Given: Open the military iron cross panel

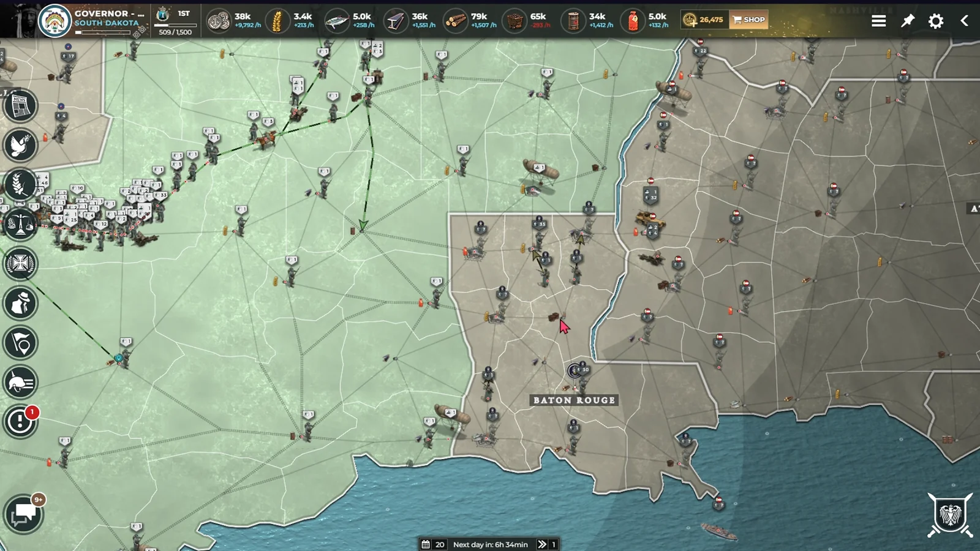Looking at the screenshot, I should tap(20, 263).
